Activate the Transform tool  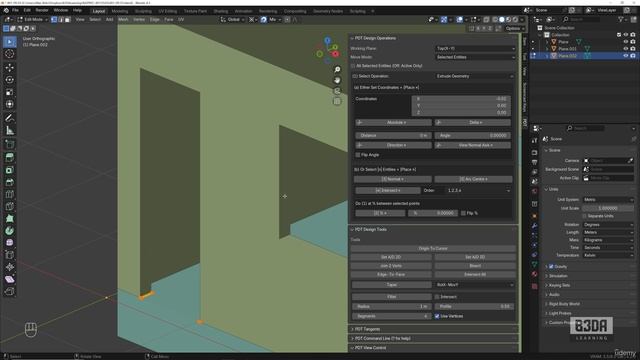point(9,104)
